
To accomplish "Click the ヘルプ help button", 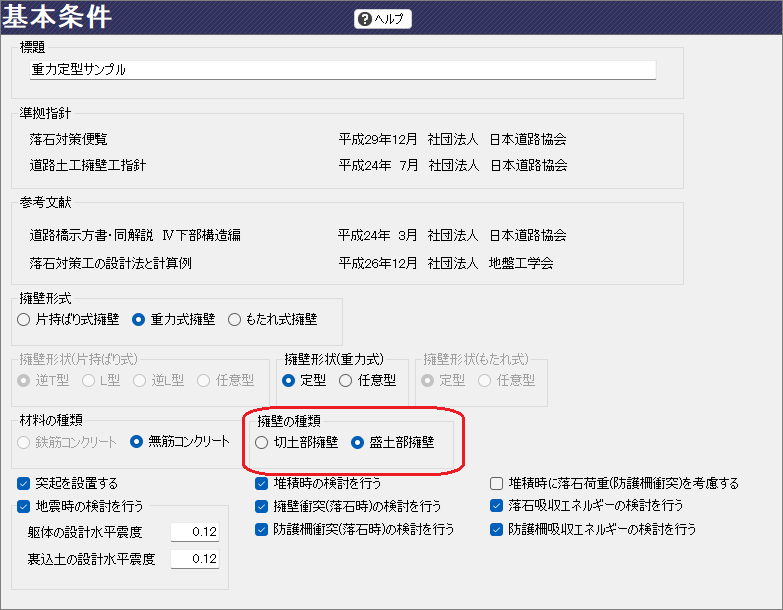I will (383, 19).
